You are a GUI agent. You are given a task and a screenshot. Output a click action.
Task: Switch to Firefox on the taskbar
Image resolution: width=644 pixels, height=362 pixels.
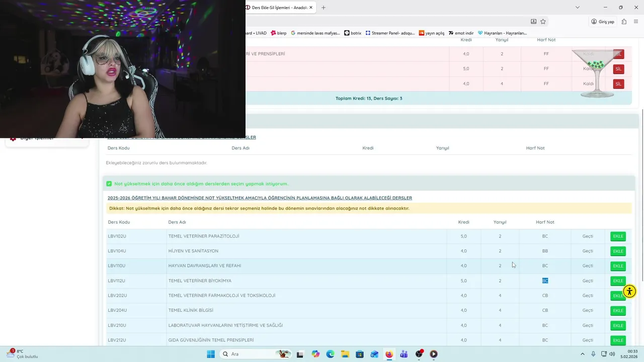coord(389,354)
